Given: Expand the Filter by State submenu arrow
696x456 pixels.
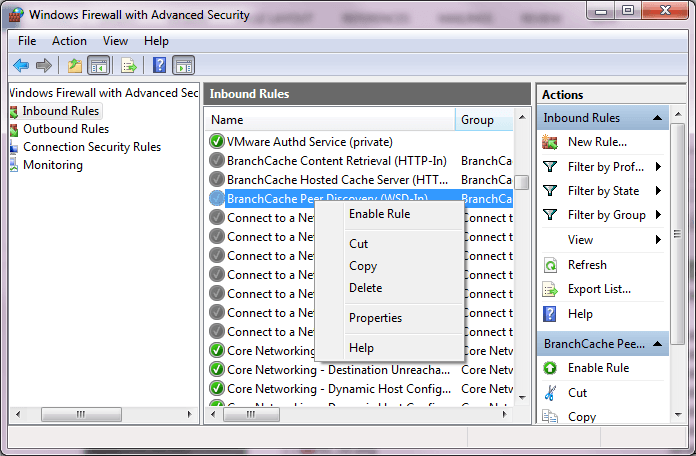Looking at the screenshot, I should (658, 191).
